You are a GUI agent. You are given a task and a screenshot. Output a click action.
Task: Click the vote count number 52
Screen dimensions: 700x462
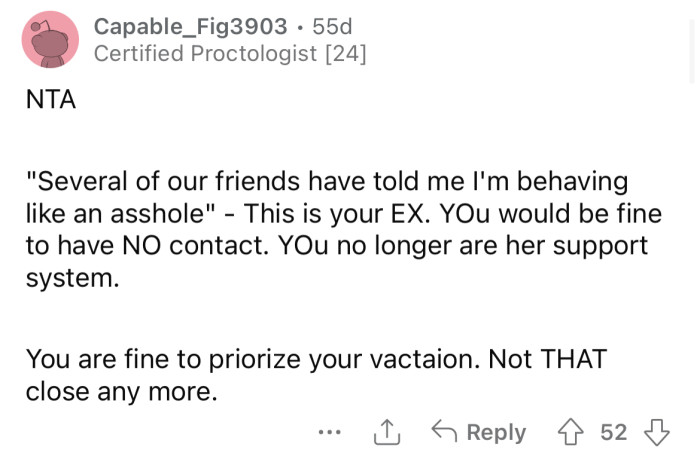(613, 432)
